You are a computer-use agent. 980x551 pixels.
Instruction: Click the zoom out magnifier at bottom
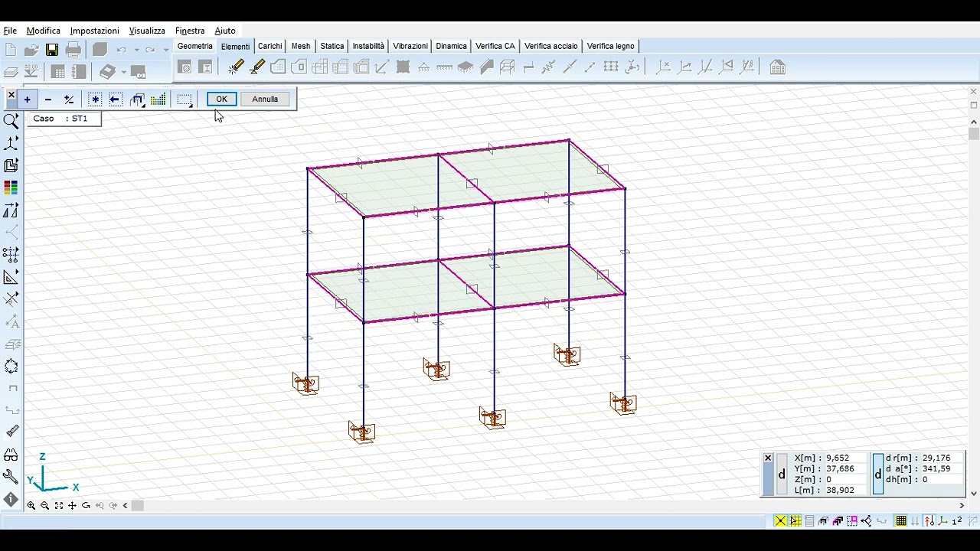45,506
